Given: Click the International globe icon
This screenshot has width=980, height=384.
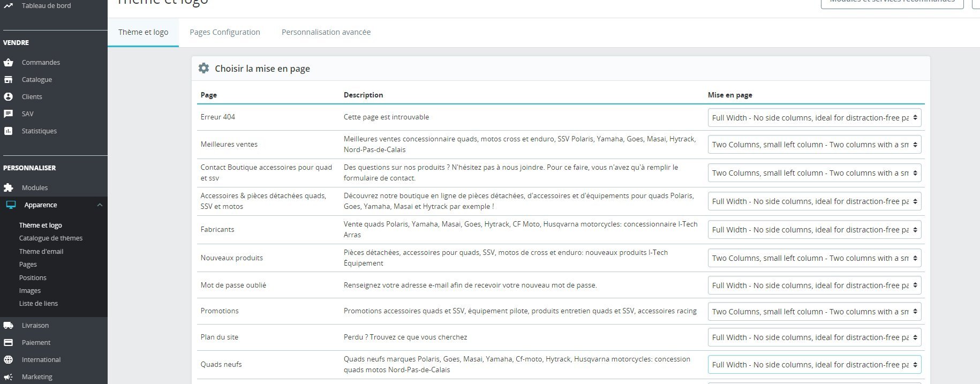Looking at the screenshot, I should coord(8,360).
